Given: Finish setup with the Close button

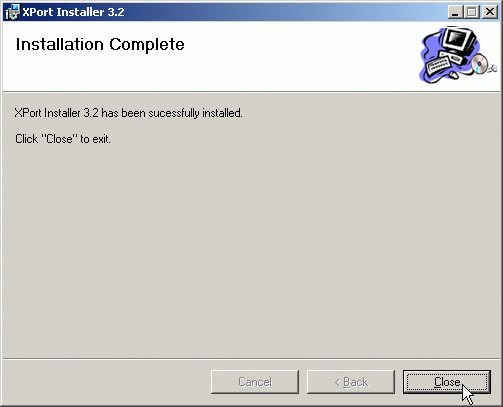Looking at the screenshot, I should (x=447, y=382).
